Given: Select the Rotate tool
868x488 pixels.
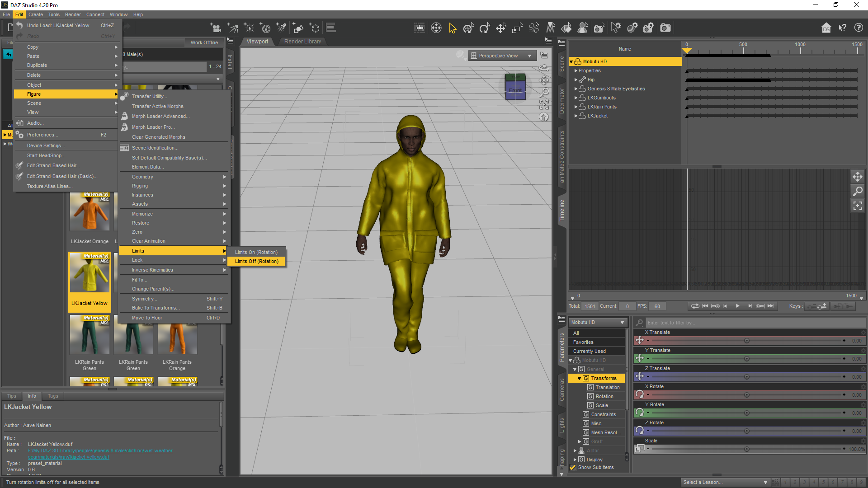Looking at the screenshot, I should click(485, 28).
